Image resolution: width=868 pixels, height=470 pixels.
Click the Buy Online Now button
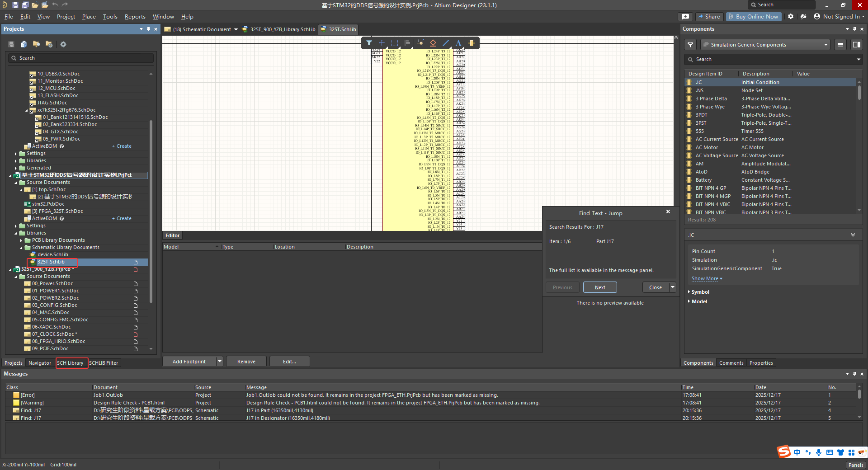(753, 16)
